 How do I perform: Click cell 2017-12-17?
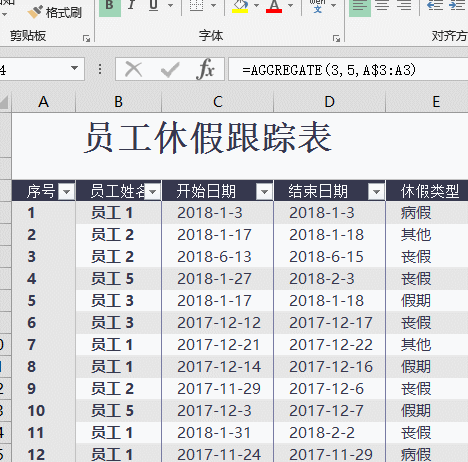(329, 323)
